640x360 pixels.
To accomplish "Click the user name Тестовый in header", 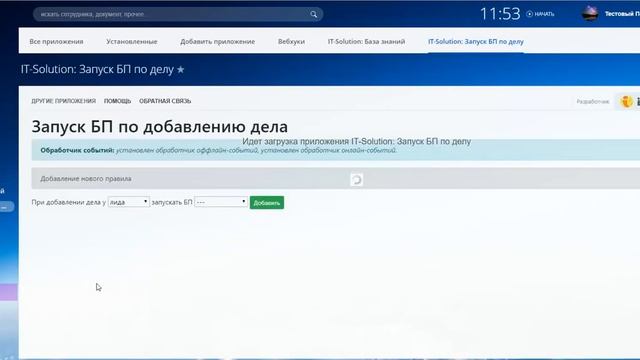I will [622, 14].
